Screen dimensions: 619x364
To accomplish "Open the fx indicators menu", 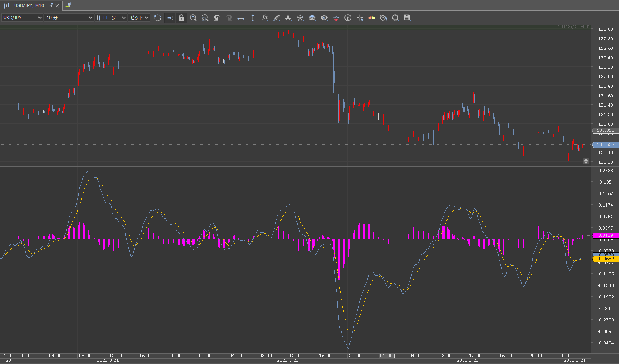I will (265, 18).
